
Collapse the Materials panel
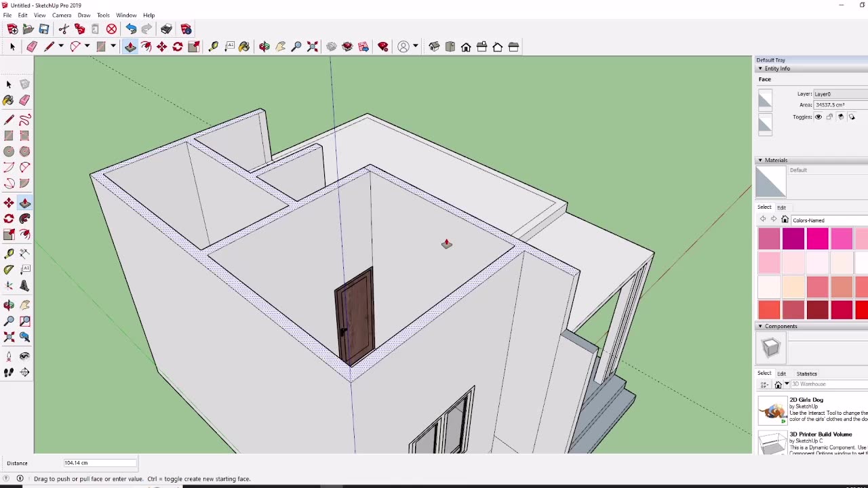(760, 160)
